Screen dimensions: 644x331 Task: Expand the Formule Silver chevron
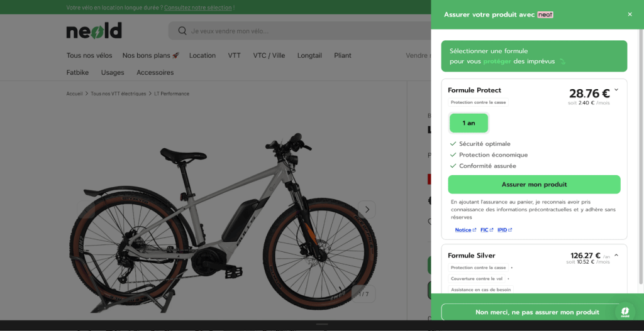coord(616,255)
